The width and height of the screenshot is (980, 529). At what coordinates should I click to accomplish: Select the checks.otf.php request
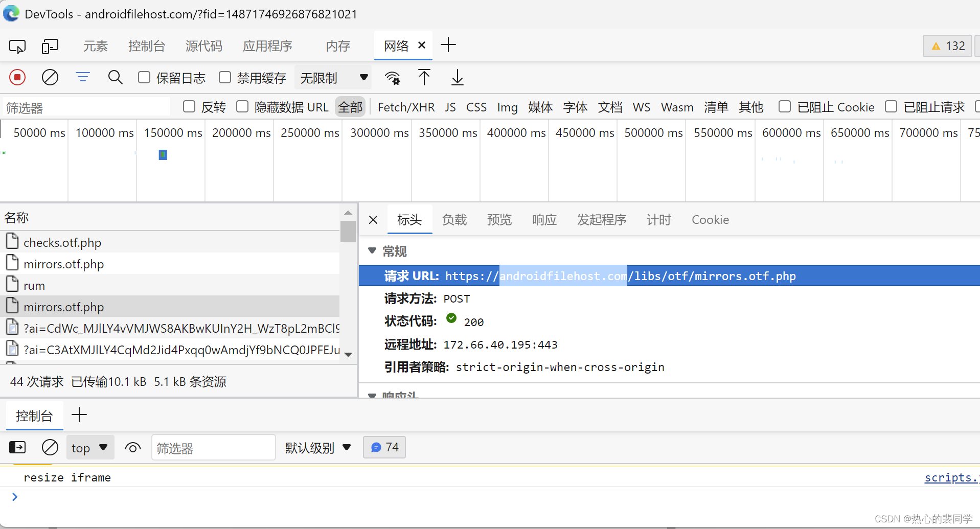point(170,242)
